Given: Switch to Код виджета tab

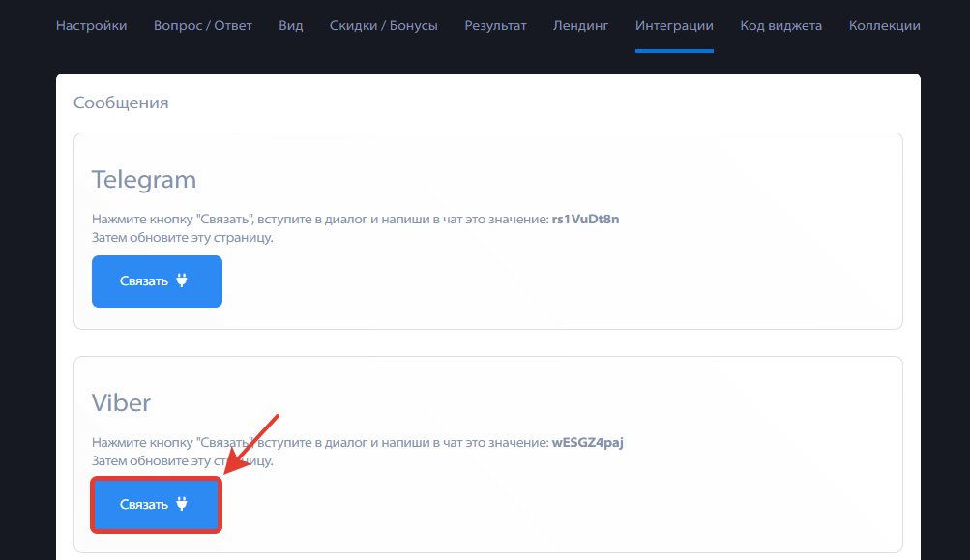Looking at the screenshot, I should 780,26.
